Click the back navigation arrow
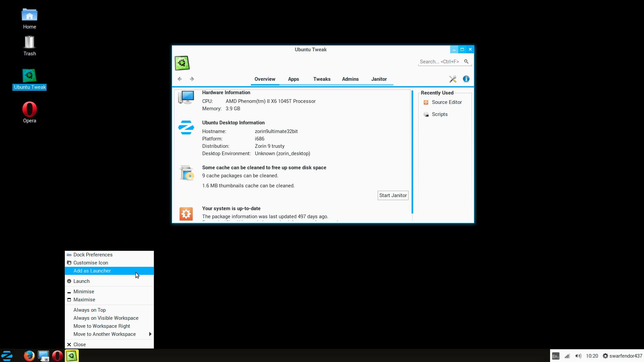The width and height of the screenshot is (644, 362). (x=180, y=79)
